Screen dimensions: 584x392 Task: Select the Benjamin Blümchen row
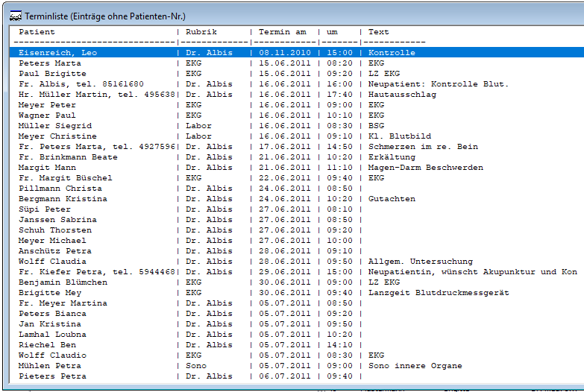pyautogui.click(x=296, y=282)
